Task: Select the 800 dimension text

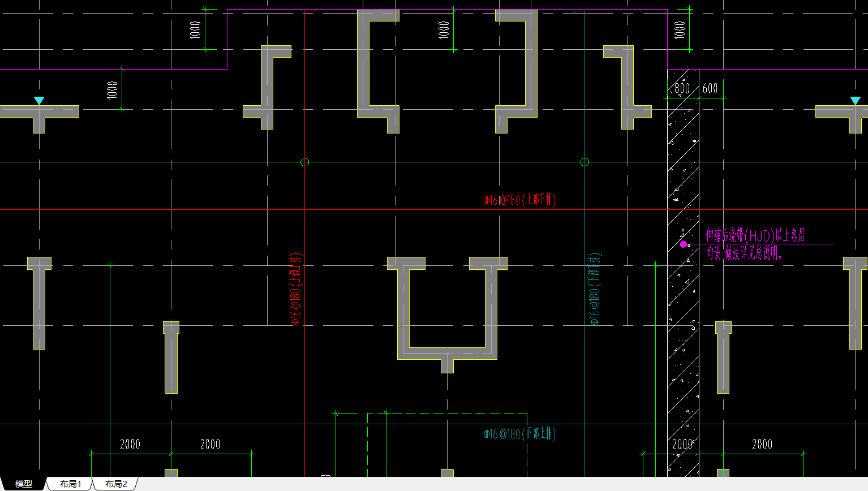Action: [x=682, y=88]
